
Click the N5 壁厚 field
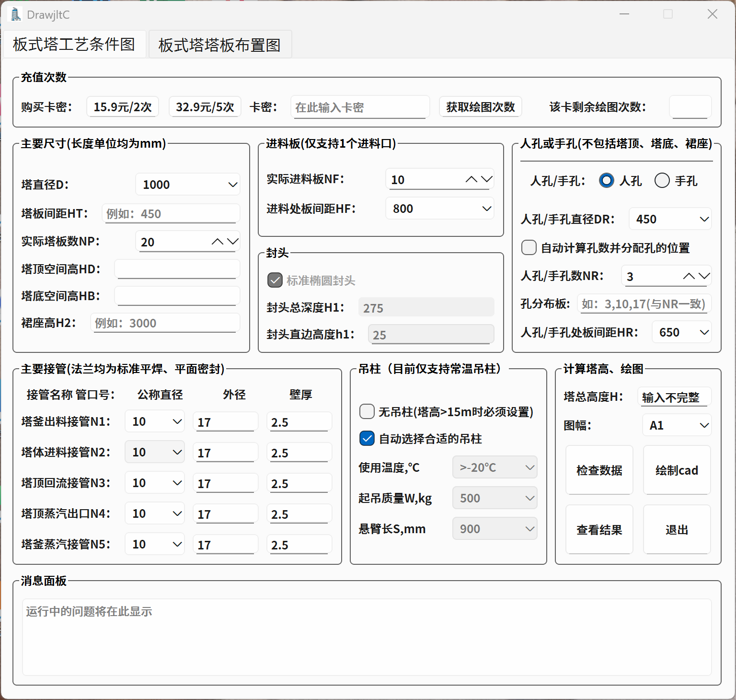coord(299,545)
